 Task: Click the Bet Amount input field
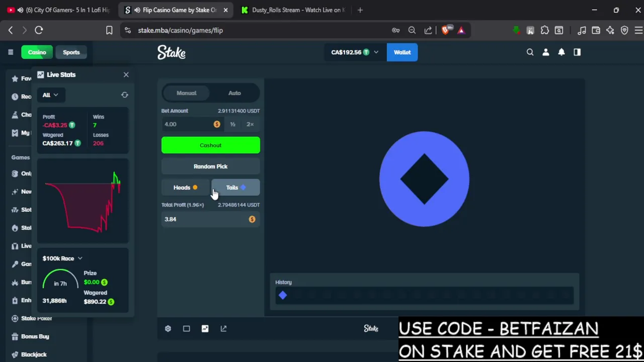click(x=193, y=124)
